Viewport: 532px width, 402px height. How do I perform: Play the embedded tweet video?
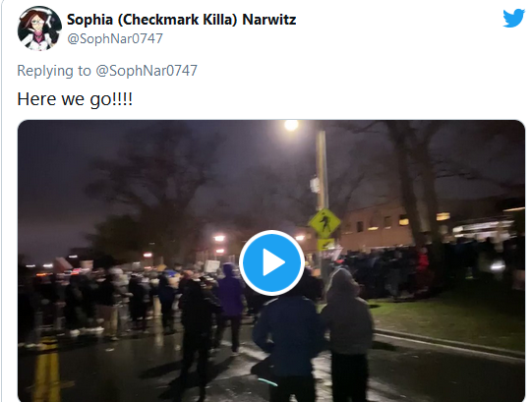(x=271, y=262)
